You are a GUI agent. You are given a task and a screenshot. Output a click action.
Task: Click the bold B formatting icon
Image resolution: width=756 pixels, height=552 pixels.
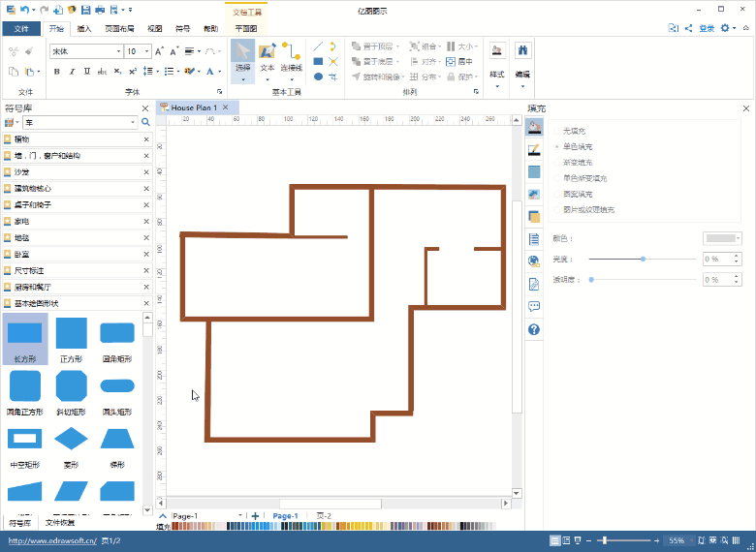pos(58,71)
